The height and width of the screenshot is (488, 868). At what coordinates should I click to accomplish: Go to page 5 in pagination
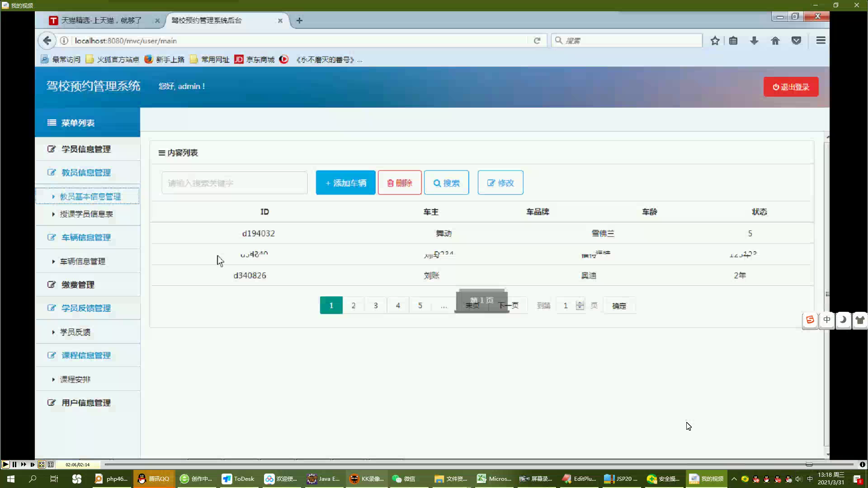[420, 305]
